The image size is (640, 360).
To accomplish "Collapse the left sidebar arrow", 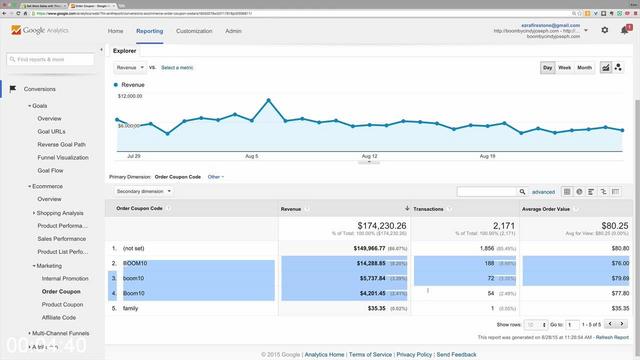I will 101,50.
